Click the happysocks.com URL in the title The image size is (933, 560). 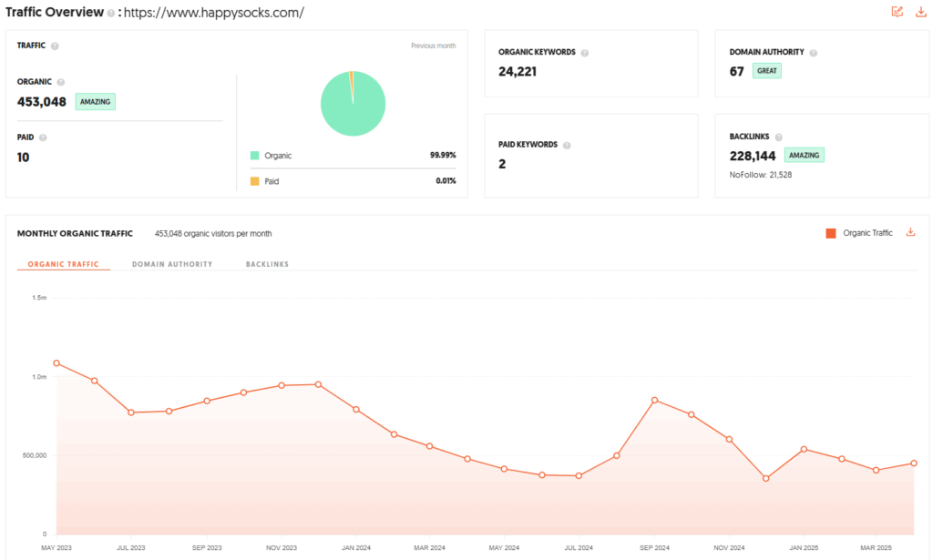click(x=213, y=13)
